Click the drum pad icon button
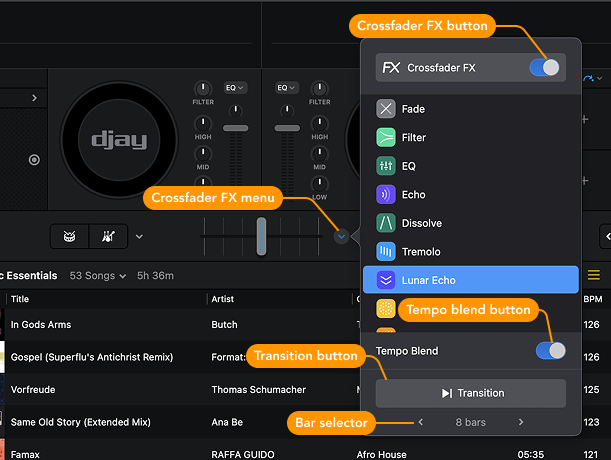The height and width of the screenshot is (460, 611). [x=69, y=236]
